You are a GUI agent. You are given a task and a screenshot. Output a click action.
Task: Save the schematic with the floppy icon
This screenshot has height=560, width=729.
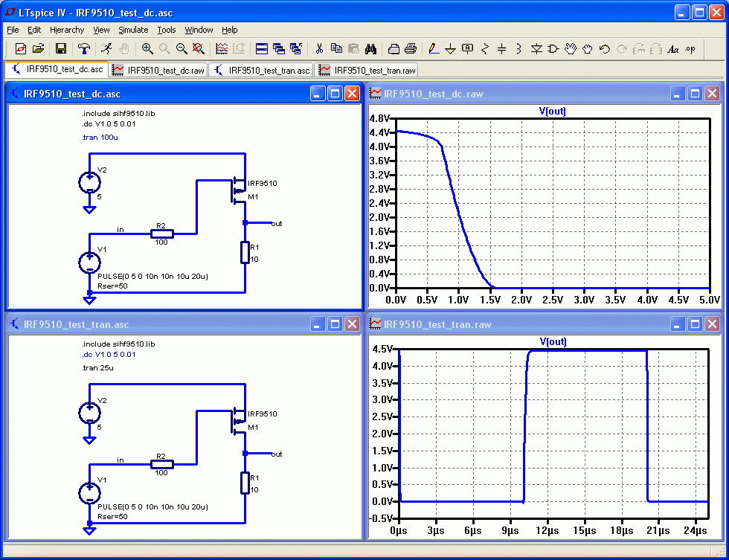click(x=61, y=48)
